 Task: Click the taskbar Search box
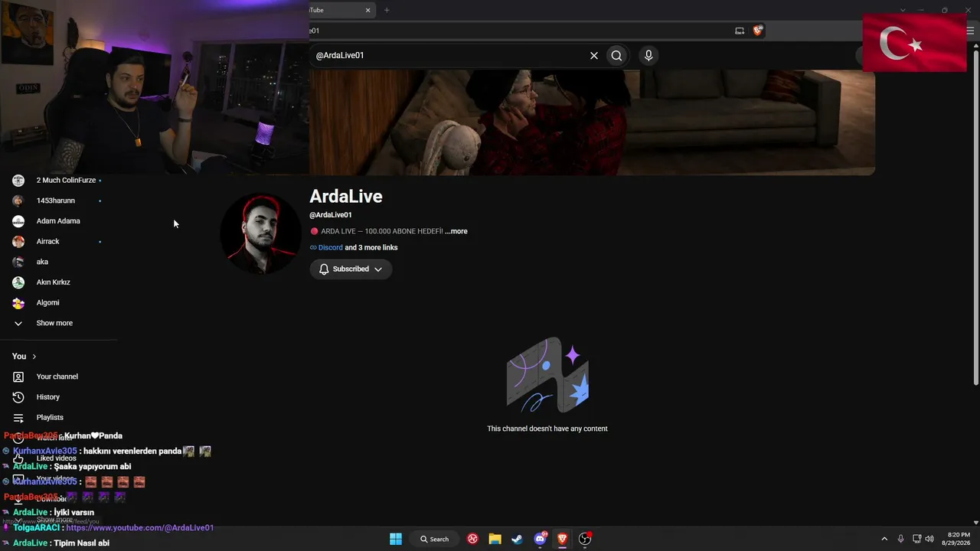pos(434,539)
